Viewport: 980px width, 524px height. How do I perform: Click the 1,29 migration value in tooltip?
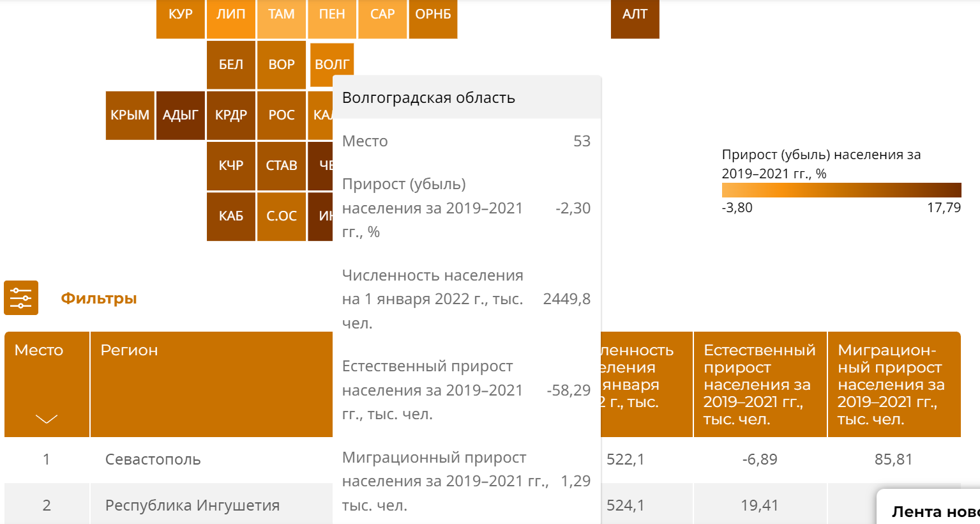(576, 481)
